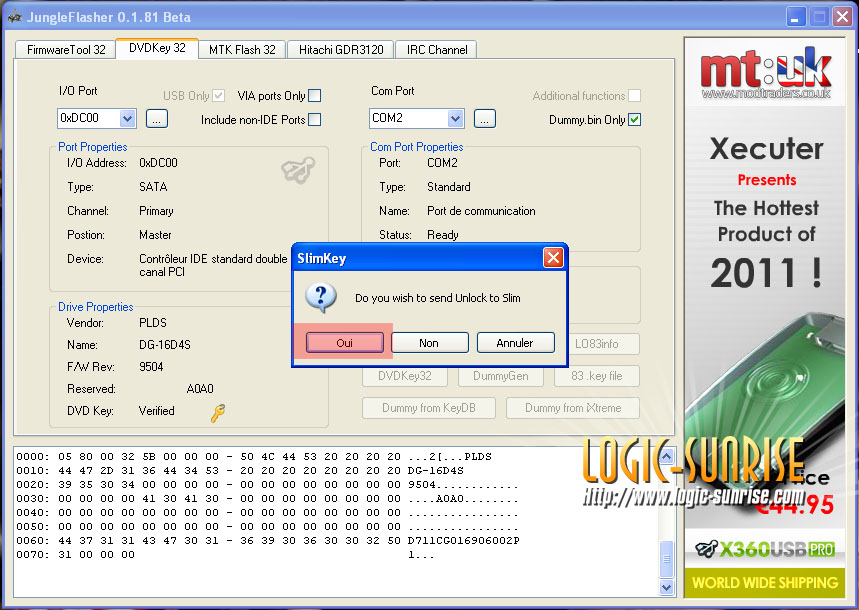Enable the VIA ports Only checkbox
This screenshot has width=859, height=610.
pyautogui.click(x=314, y=95)
